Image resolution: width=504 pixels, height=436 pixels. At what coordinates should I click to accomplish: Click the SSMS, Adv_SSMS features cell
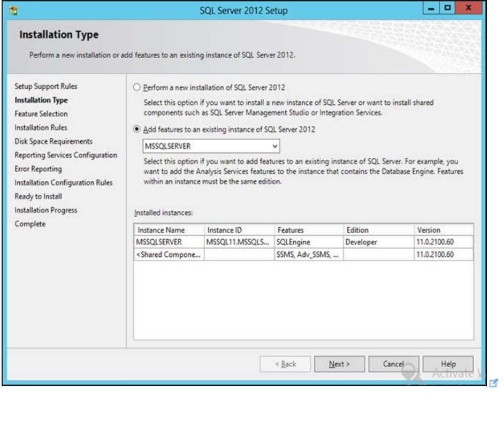pyautogui.click(x=309, y=255)
